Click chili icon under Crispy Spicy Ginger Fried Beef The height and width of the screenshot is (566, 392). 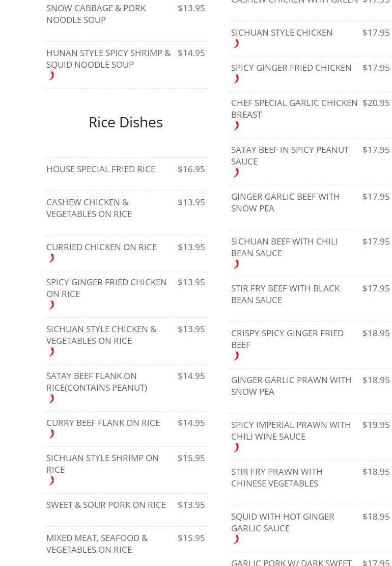pyautogui.click(x=236, y=356)
